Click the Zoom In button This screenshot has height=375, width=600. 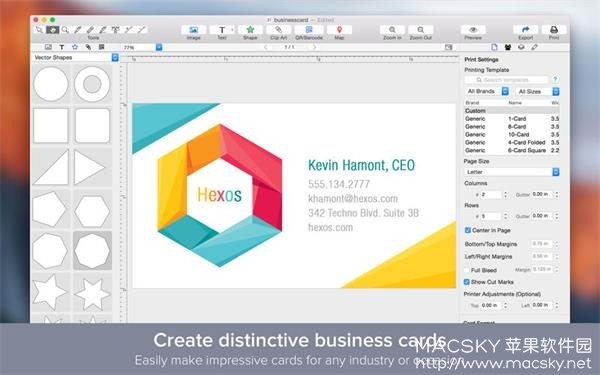[x=392, y=30]
